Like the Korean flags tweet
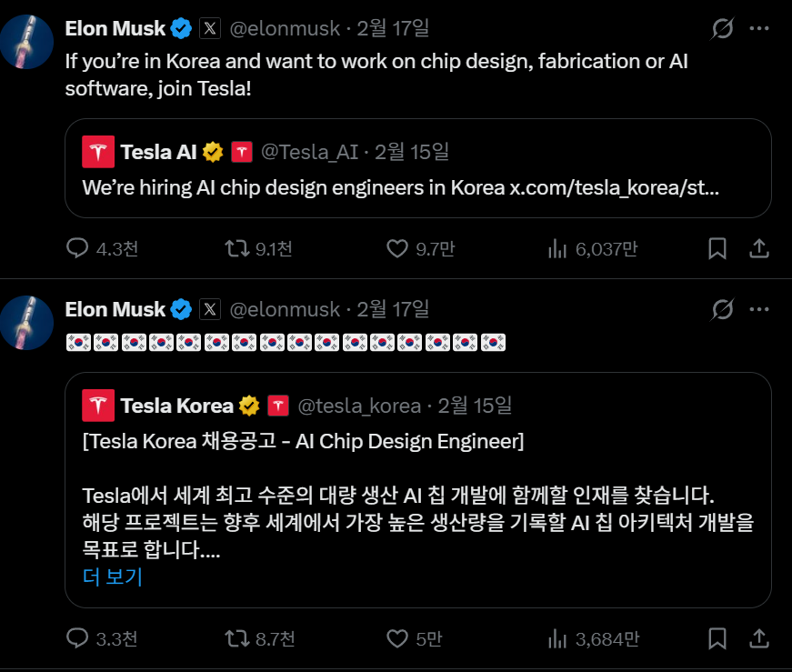This screenshot has width=792, height=672. [396, 639]
